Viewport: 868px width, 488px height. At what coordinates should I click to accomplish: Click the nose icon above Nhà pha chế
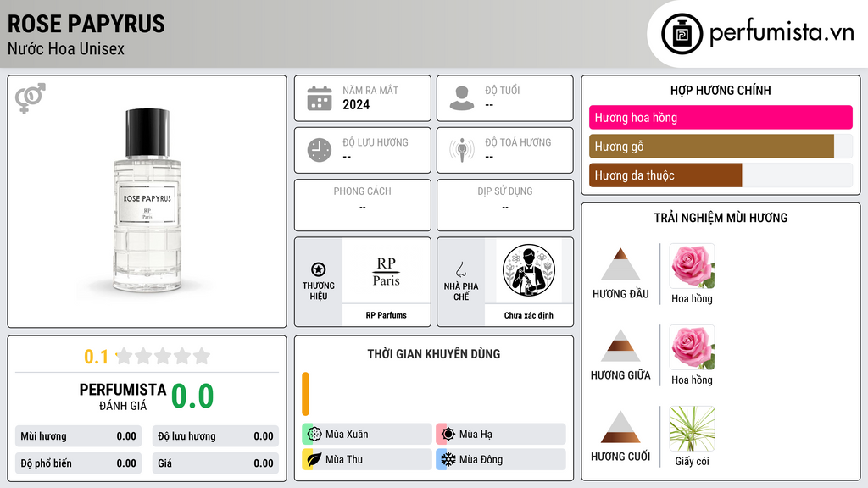click(x=460, y=269)
